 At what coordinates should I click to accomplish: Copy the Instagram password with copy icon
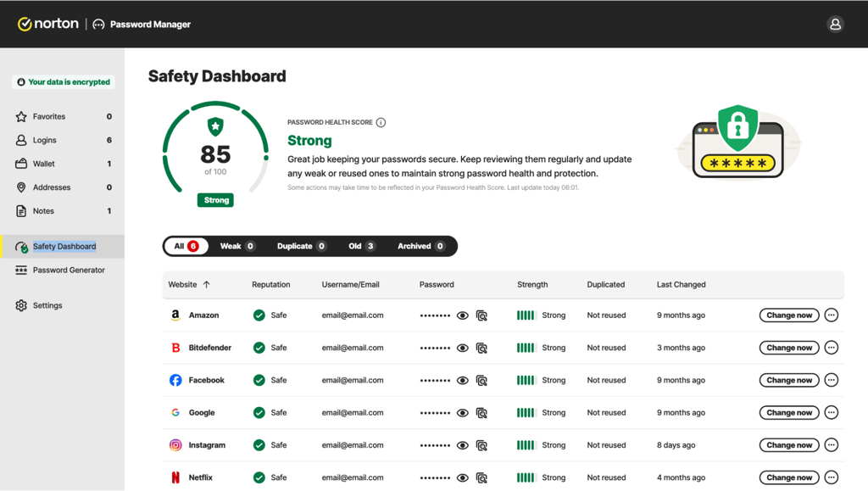(x=481, y=445)
